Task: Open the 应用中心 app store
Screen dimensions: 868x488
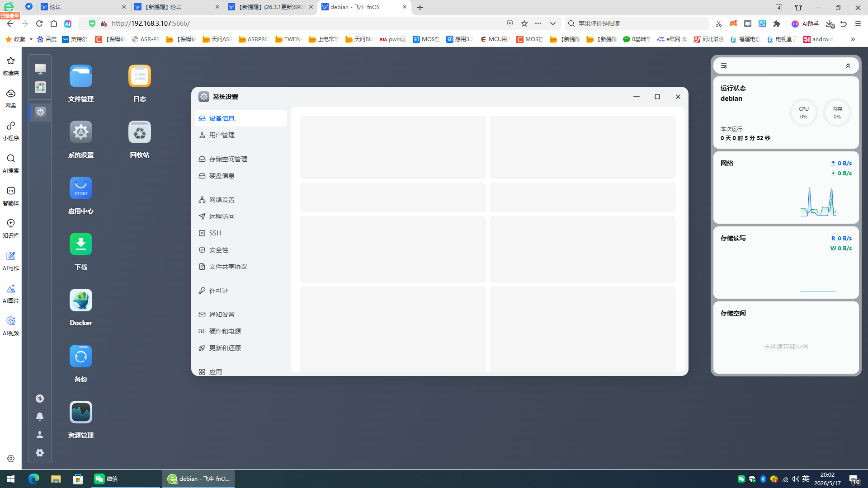Action: pyautogui.click(x=81, y=188)
